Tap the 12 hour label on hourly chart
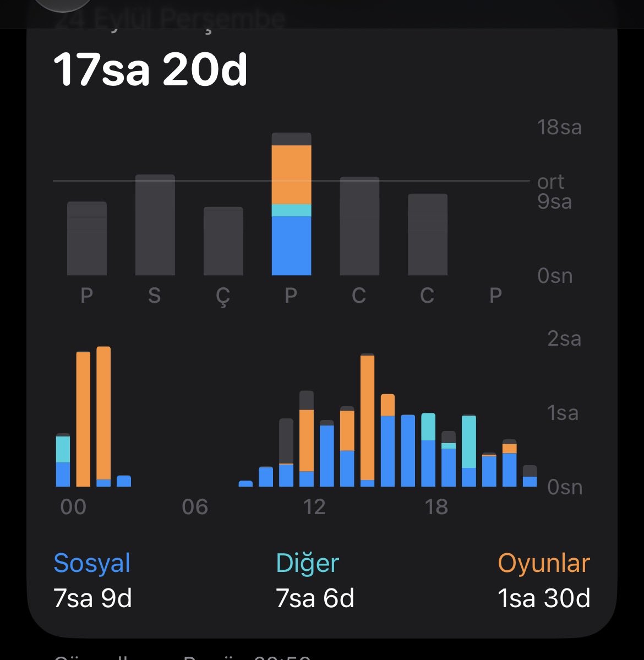The image size is (644, 660). [314, 507]
